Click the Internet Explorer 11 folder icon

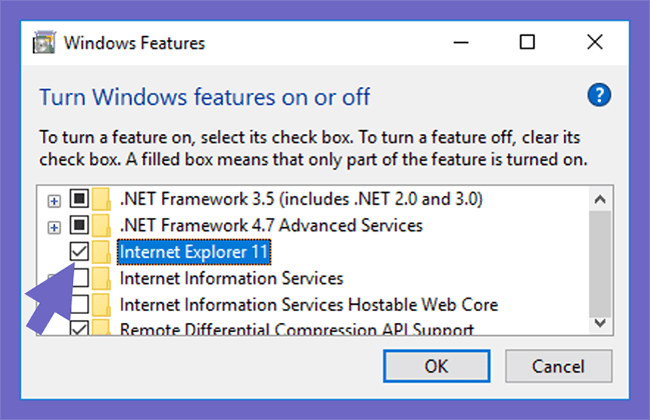click(x=101, y=252)
